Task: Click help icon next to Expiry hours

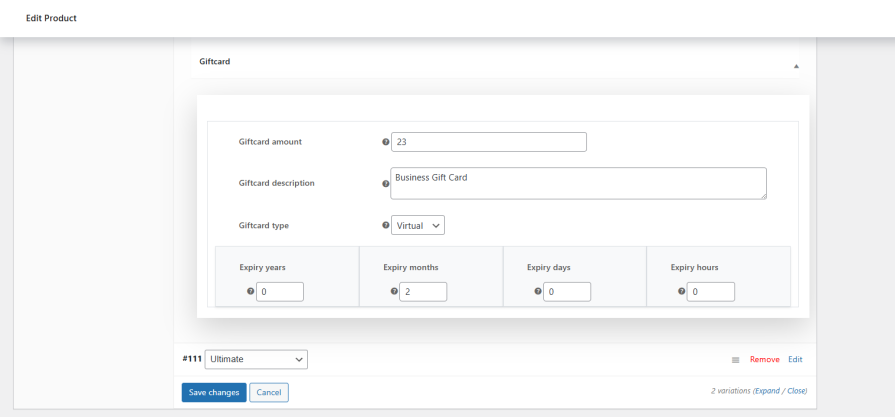Action: 682,291
